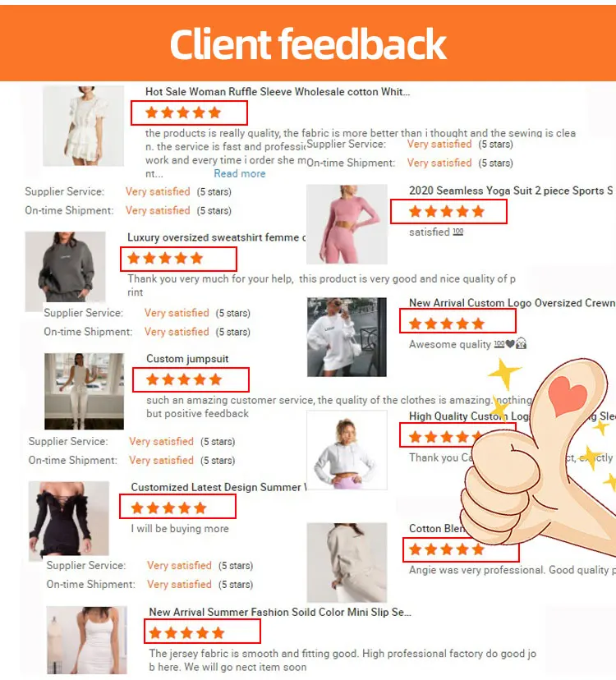This screenshot has height=680, width=616.
Task: Open the cropped white hoodie thumbnail
Action: click(347, 450)
